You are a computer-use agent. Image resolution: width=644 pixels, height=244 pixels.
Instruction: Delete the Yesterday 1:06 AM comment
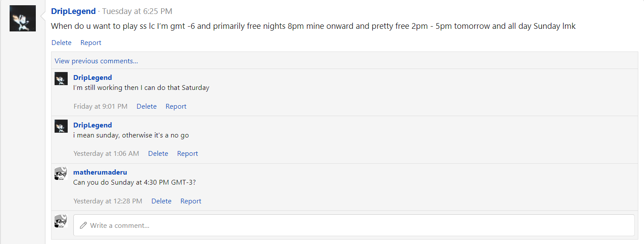(158, 154)
